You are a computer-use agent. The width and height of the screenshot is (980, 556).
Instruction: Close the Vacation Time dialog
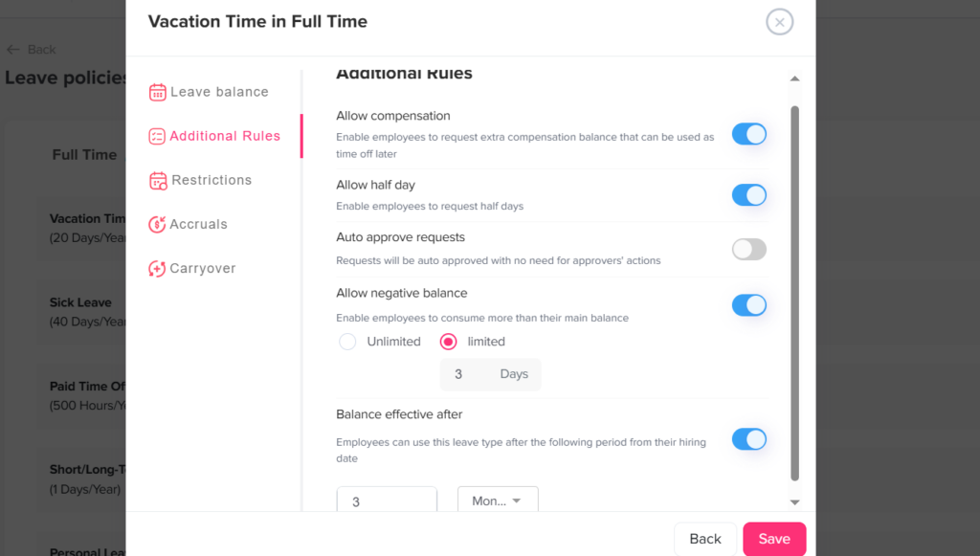coord(780,22)
